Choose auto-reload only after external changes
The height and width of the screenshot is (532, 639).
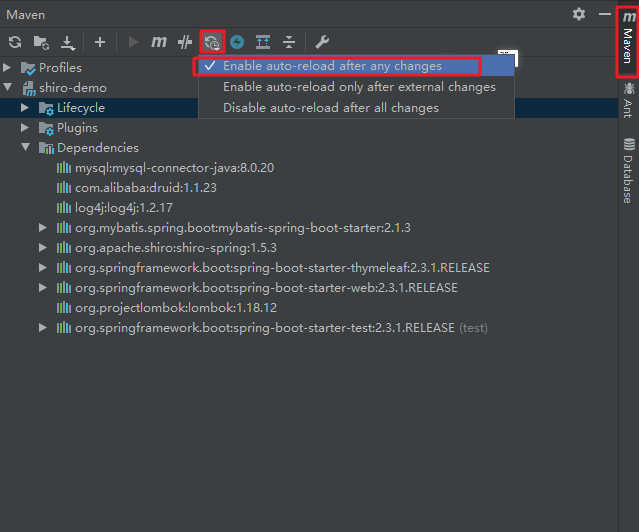(356, 87)
